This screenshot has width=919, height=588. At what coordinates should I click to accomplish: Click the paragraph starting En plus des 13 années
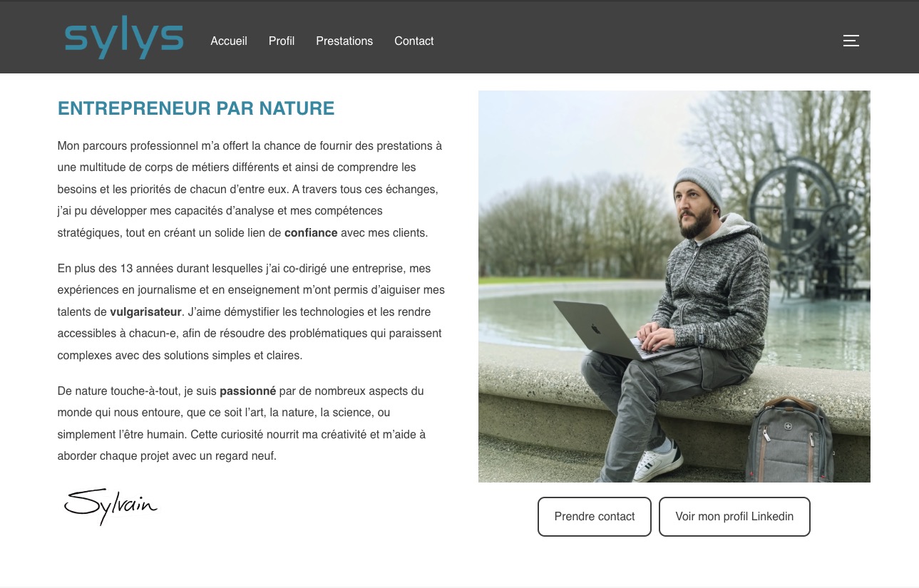click(x=251, y=311)
